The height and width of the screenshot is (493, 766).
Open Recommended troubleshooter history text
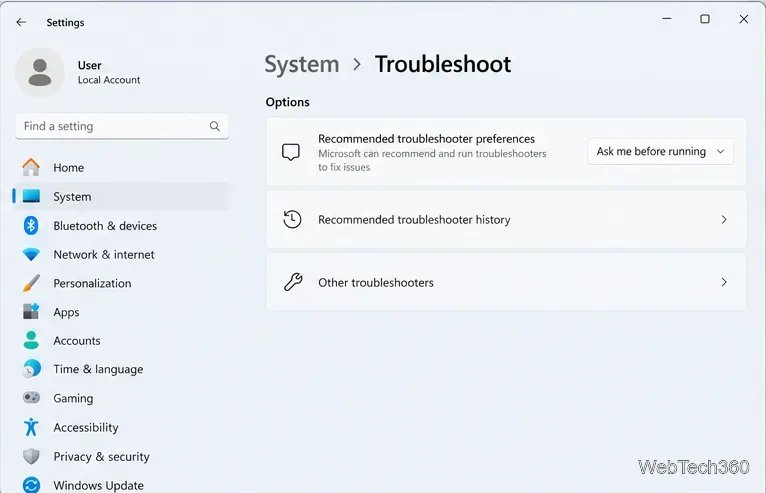414,220
